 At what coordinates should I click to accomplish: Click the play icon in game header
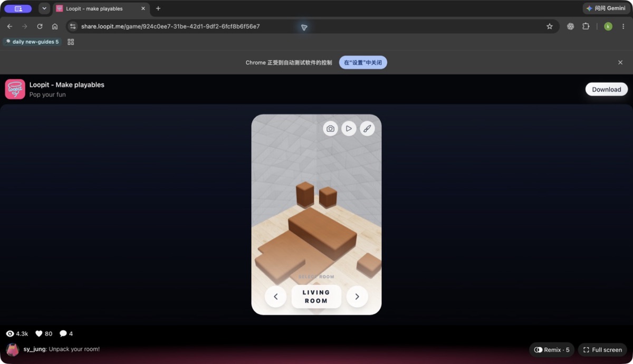point(349,129)
